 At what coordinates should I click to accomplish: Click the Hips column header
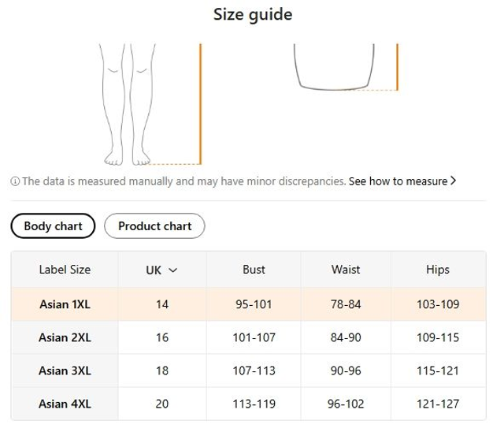[437, 270]
